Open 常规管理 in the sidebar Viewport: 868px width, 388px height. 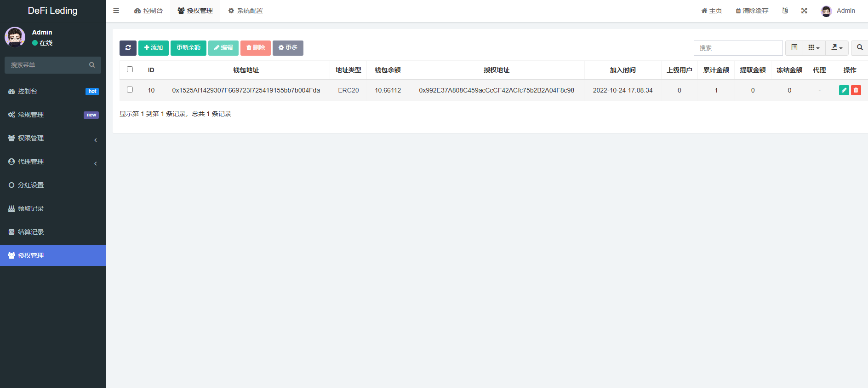click(53, 115)
